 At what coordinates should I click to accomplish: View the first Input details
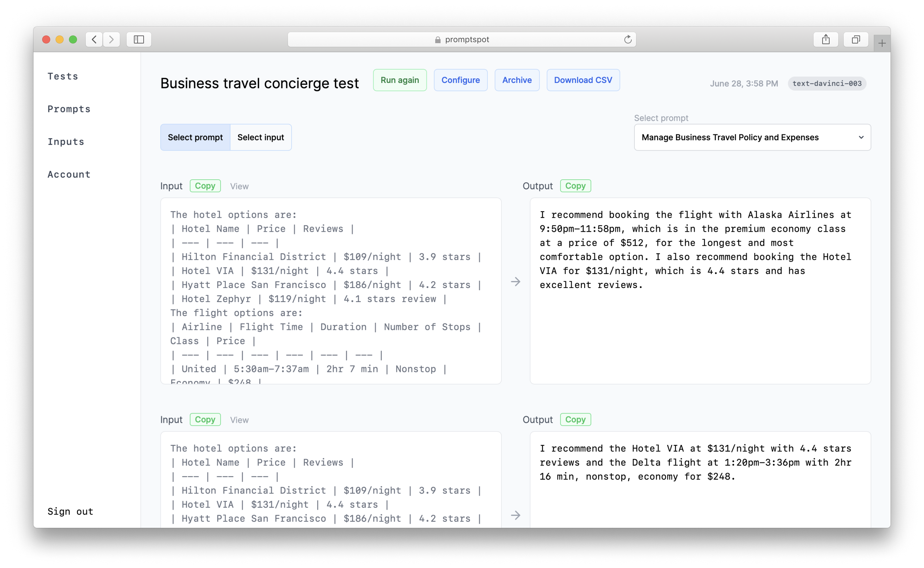pyautogui.click(x=238, y=186)
